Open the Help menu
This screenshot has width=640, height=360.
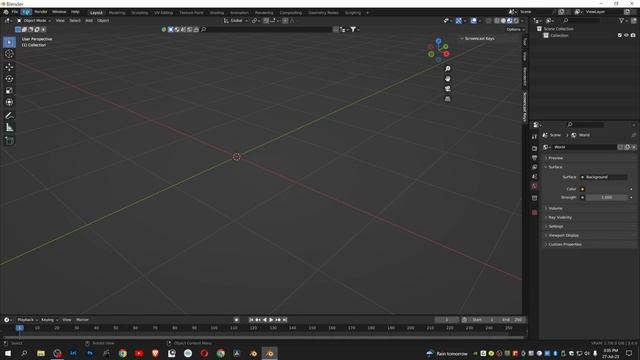coord(76,12)
